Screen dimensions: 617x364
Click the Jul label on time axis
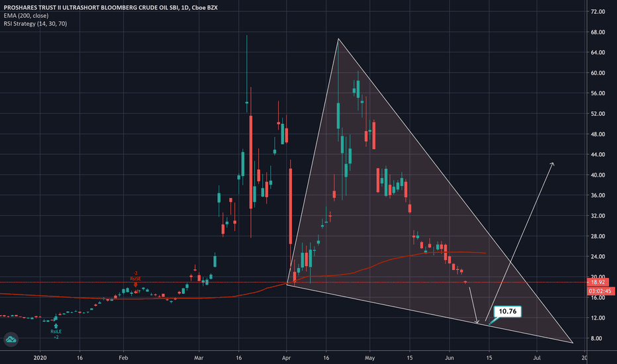click(536, 357)
